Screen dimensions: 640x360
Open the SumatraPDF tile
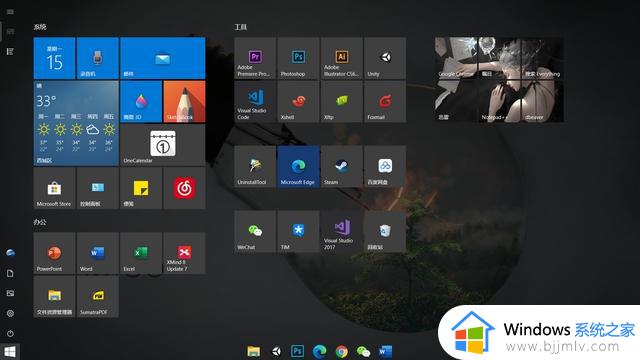point(98,296)
